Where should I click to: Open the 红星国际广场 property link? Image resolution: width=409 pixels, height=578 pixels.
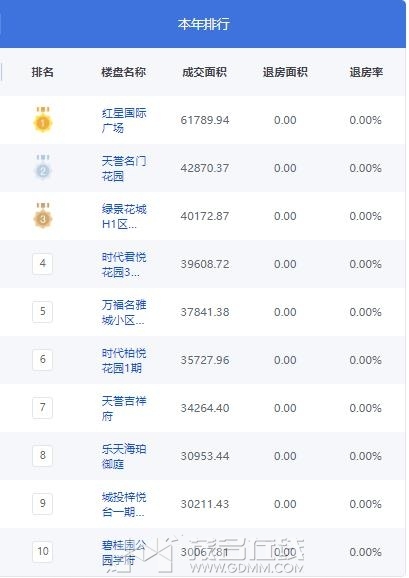point(124,120)
